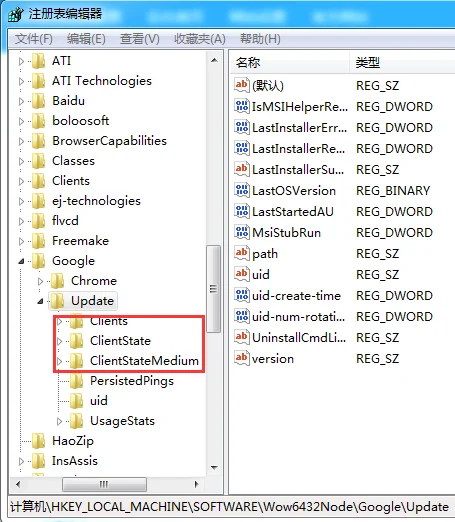Select the Freemake folder icon

[x=39, y=241]
